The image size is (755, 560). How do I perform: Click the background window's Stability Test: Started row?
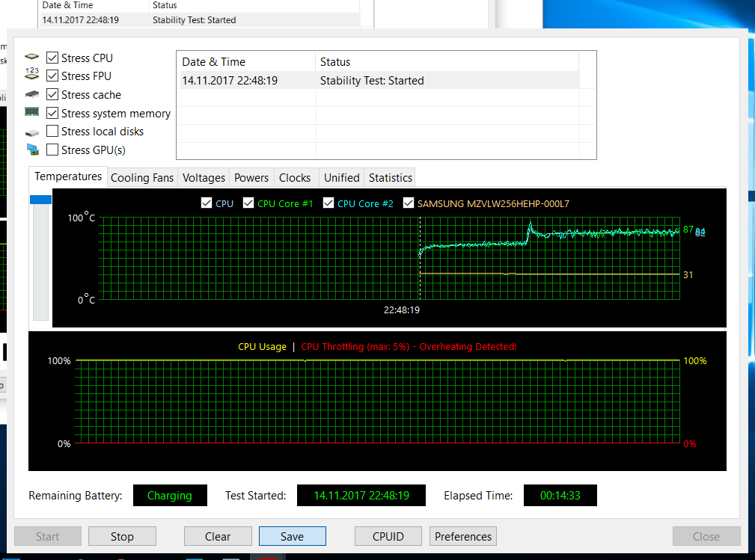click(x=200, y=20)
